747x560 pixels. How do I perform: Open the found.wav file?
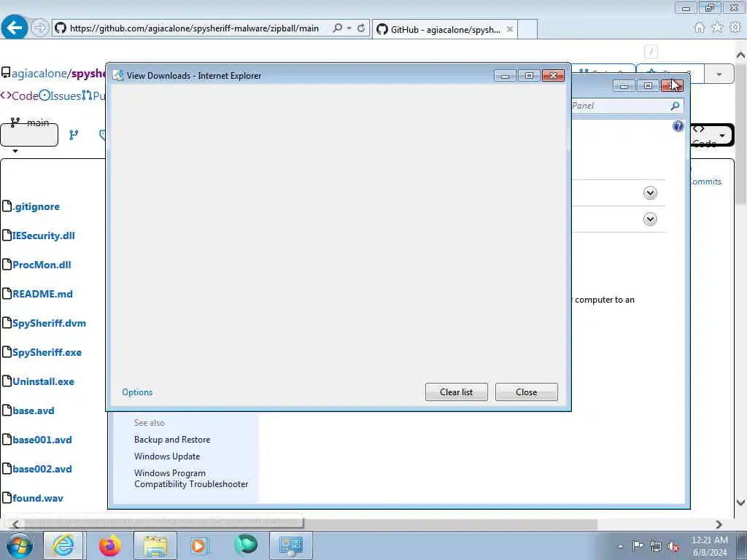38,498
